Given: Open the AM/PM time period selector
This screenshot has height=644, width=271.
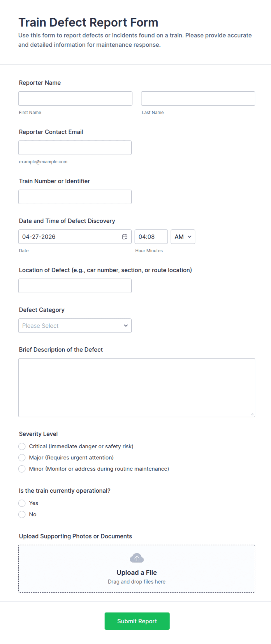Looking at the screenshot, I should click(183, 237).
